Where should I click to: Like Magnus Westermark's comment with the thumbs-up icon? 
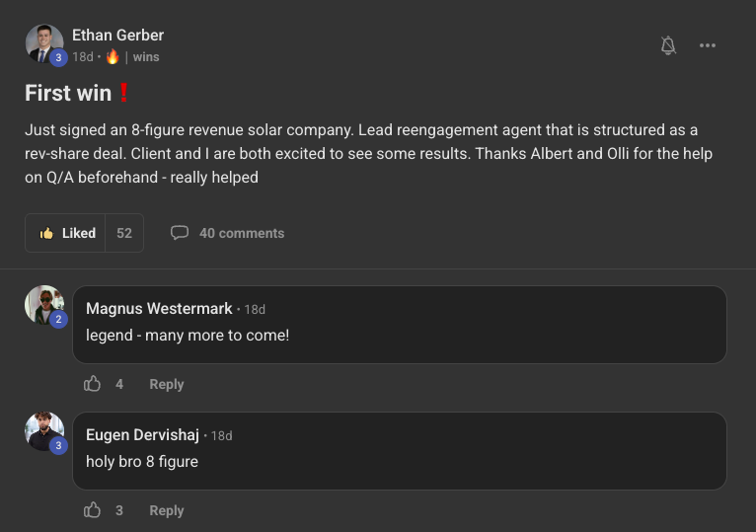click(x=93, y=384)
